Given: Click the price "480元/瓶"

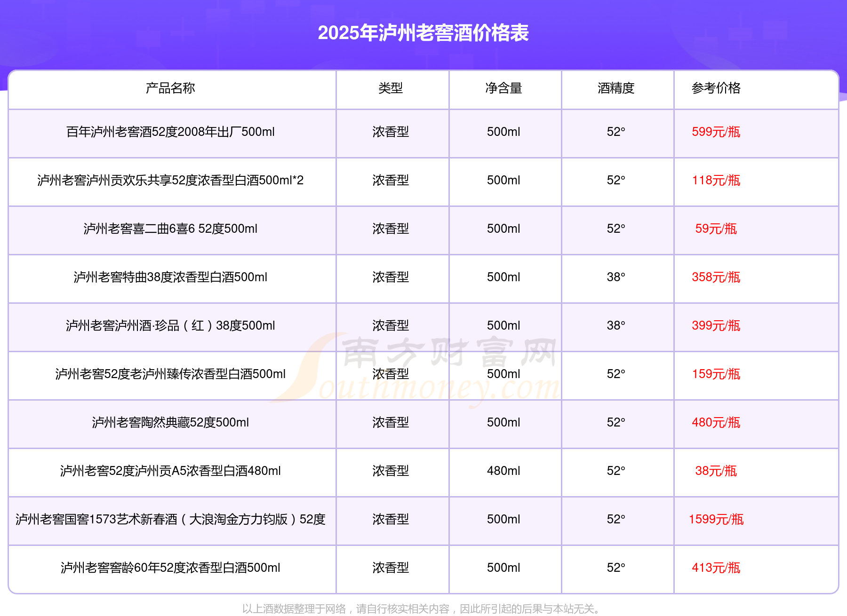Looking at the screenshot, I should [x=716, y=422].
